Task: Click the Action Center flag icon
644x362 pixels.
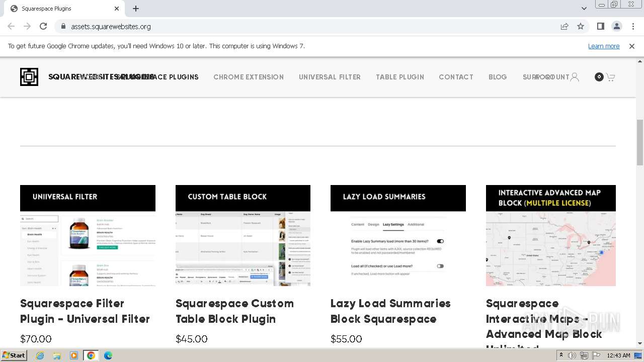Action: 595,355
